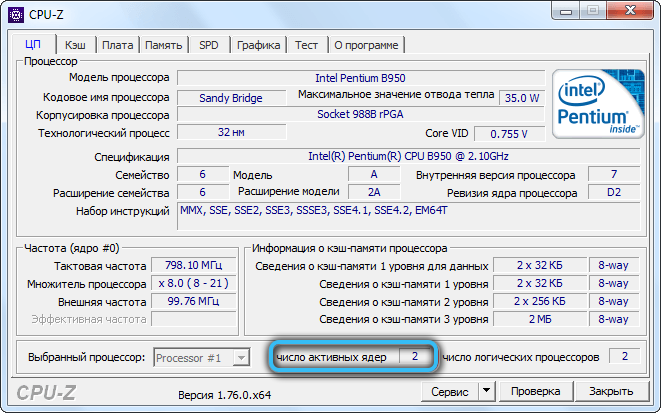Switch to the Плата tab

pyautogui.click(x=117, y=45)
